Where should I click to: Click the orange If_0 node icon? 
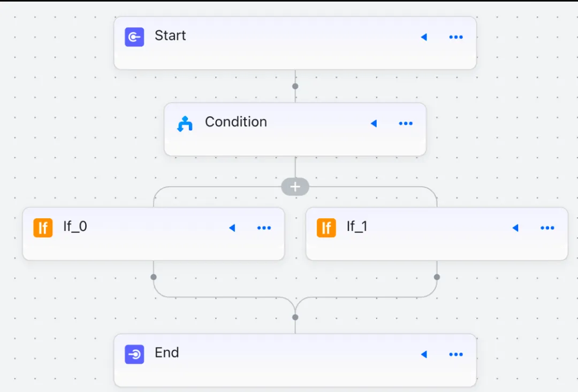tap(43, 228)
